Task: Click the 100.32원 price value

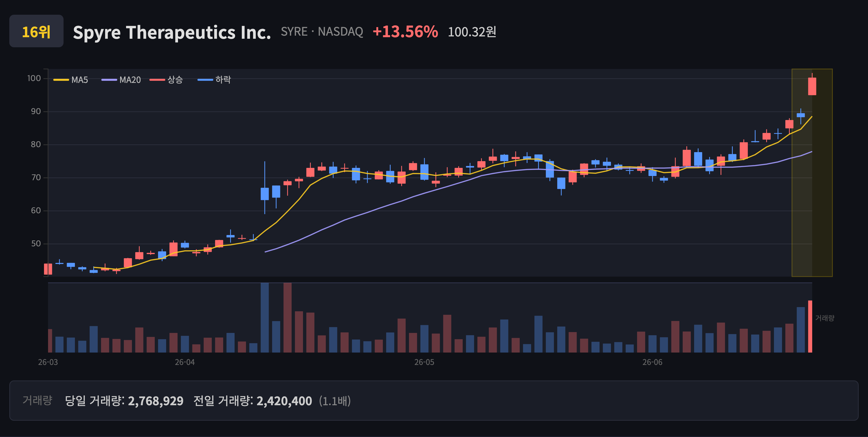Action: point(472,32)
